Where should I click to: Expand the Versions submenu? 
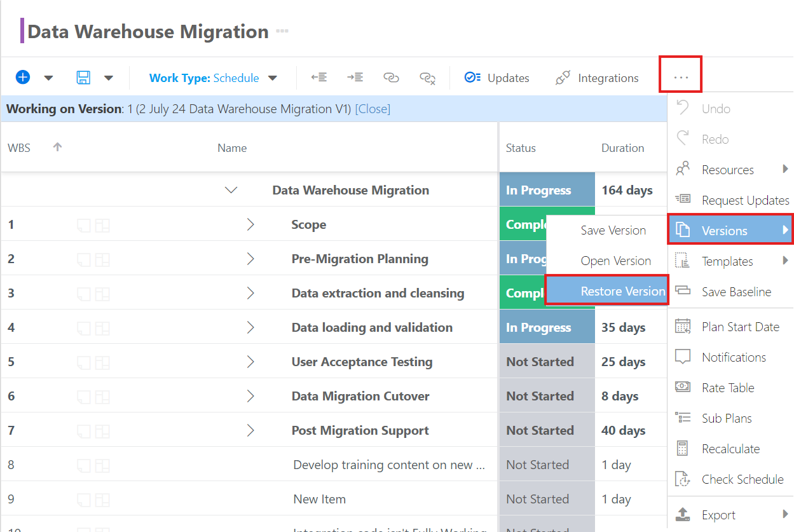click(x=730, y=229)
